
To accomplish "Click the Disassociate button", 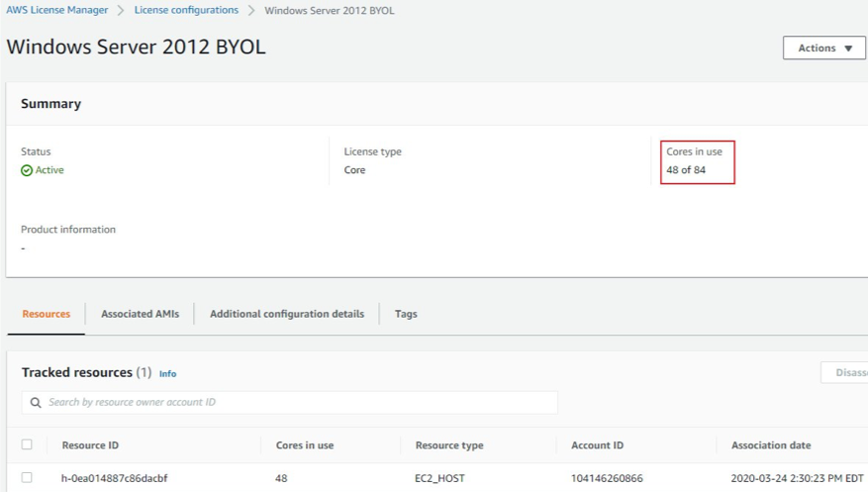I will point(845,372).
